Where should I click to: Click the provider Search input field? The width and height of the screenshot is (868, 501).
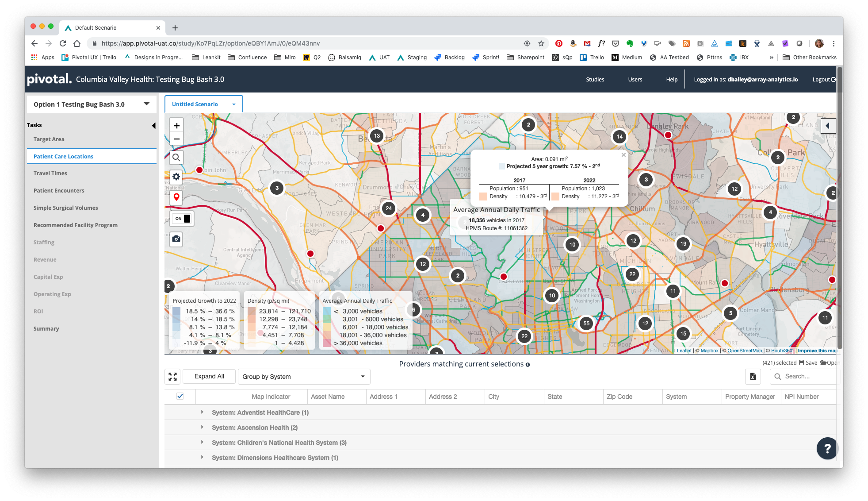tap(803, 377)
